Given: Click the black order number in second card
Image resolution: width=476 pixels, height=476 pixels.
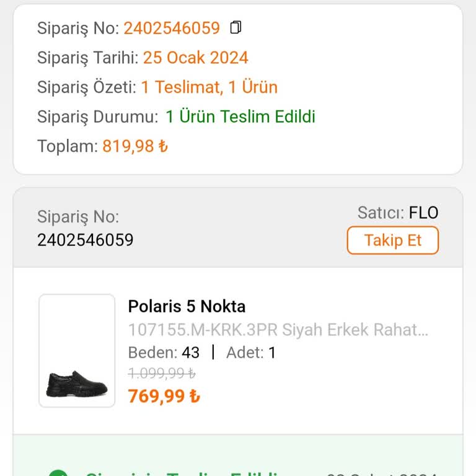Looking at the screenshot, I should 86,240.
